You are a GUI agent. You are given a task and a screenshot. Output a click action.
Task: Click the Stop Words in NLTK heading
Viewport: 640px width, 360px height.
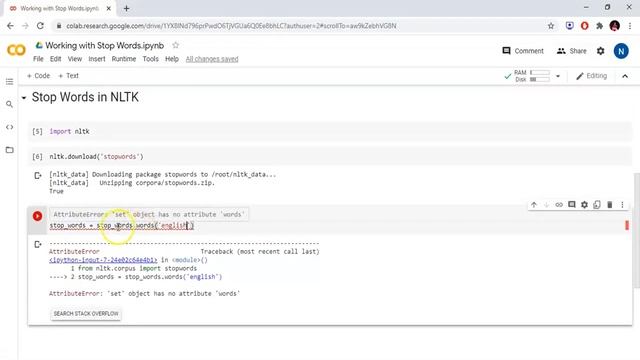click(x=85, y=97)
